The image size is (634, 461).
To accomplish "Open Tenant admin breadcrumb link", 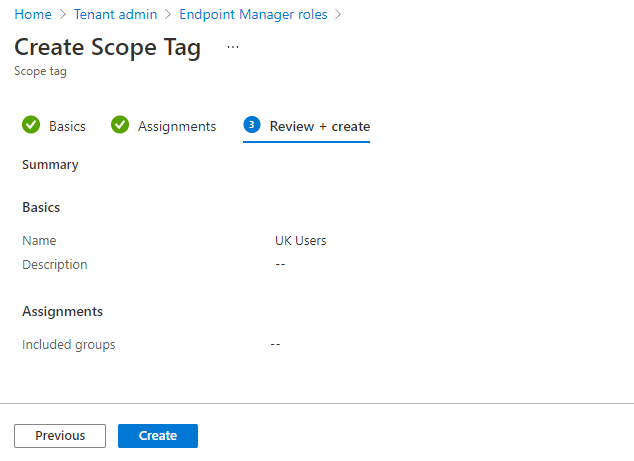I will (x=115, y=15).
